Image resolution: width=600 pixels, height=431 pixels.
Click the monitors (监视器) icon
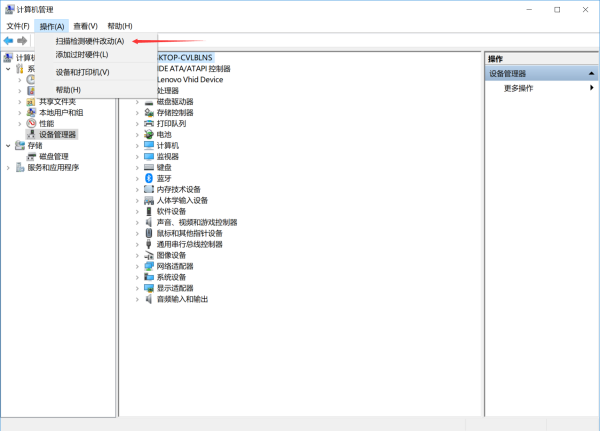[x=149, y=157]
